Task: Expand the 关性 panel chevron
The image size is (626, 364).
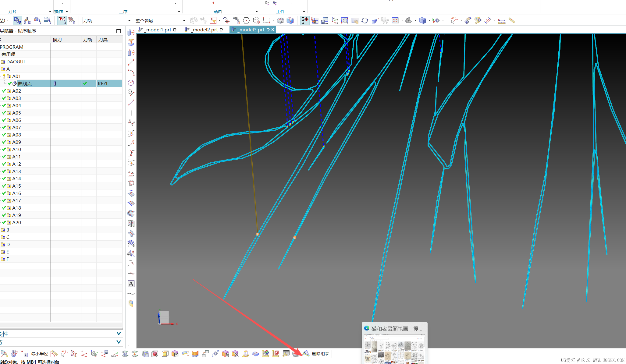Action: (119, 334)
